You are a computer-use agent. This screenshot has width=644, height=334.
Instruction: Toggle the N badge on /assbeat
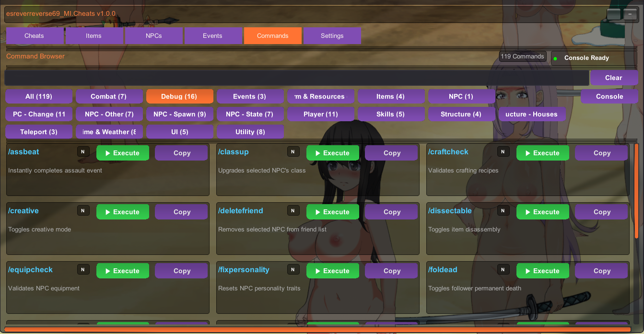(83, 151)
